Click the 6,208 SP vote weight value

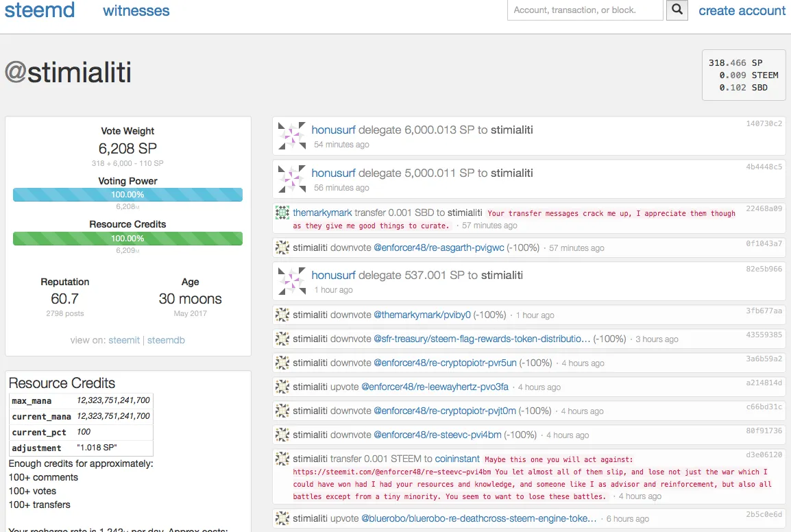(x=127, y=148)
